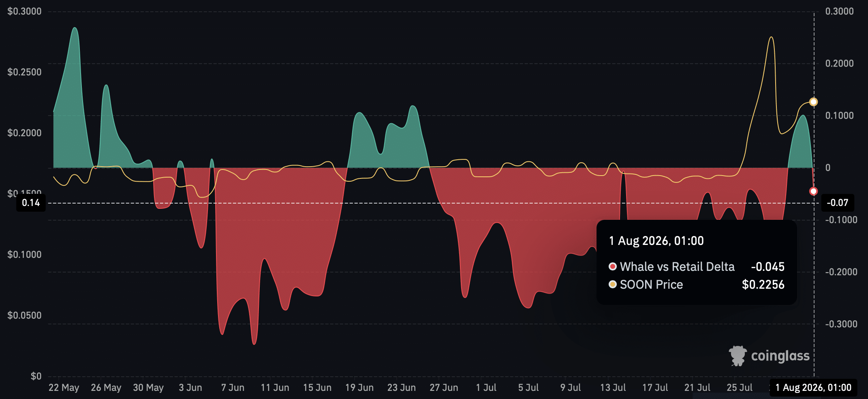Click the coinglass watermark text
This screenshot has height=399, width=868.
click(x=780, y=356)
